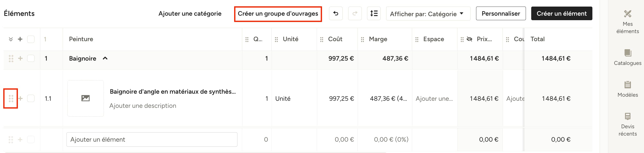This screenshot has width=644, height=153.
Task: Click the redo arrow icon
Action: [355, 13]
